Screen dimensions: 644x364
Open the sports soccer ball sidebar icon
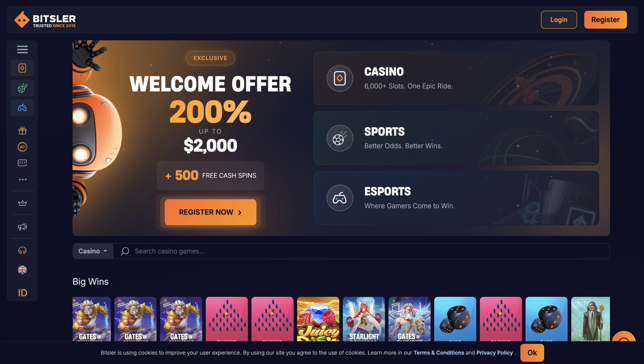coord(22,88)
